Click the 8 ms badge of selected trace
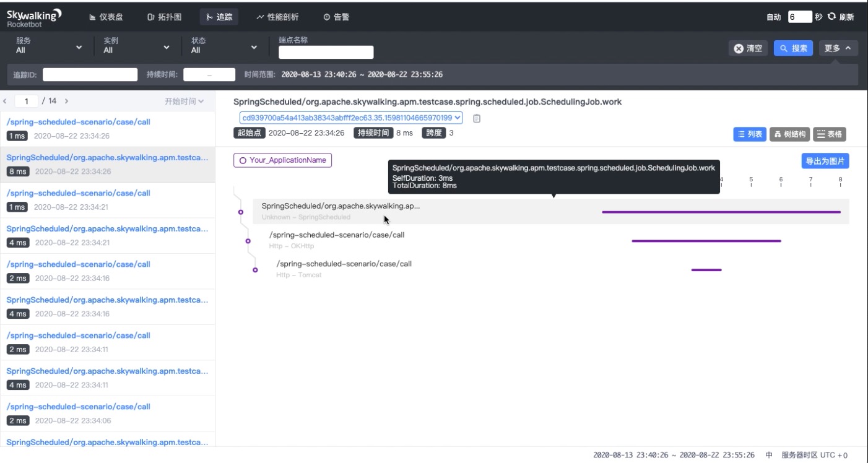This screenshot has height=463, width=868. [x=18, y=171]
